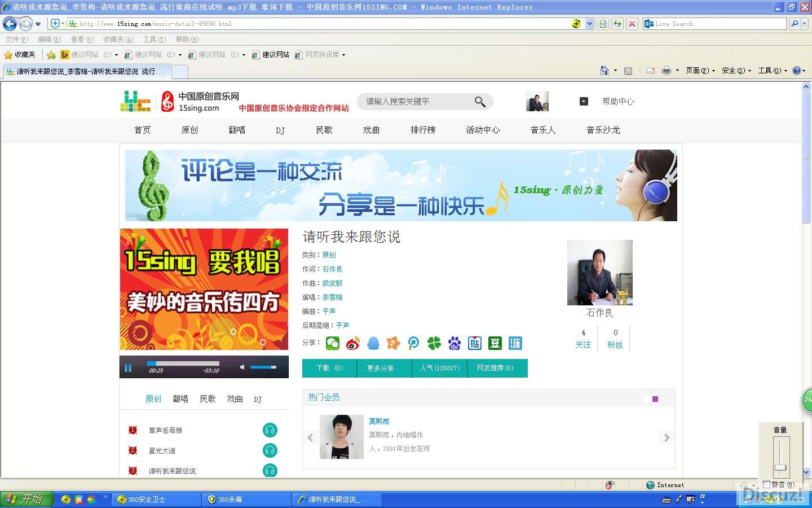Open 莫熙雨 member profile link
812x508 pixels.
click(379, 422)
